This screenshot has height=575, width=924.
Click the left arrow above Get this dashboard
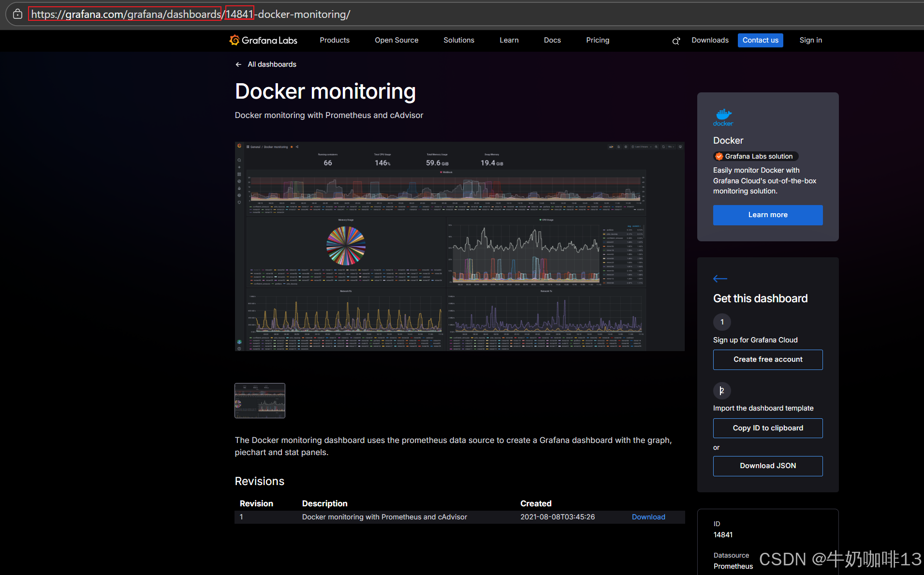click(720, 279)
